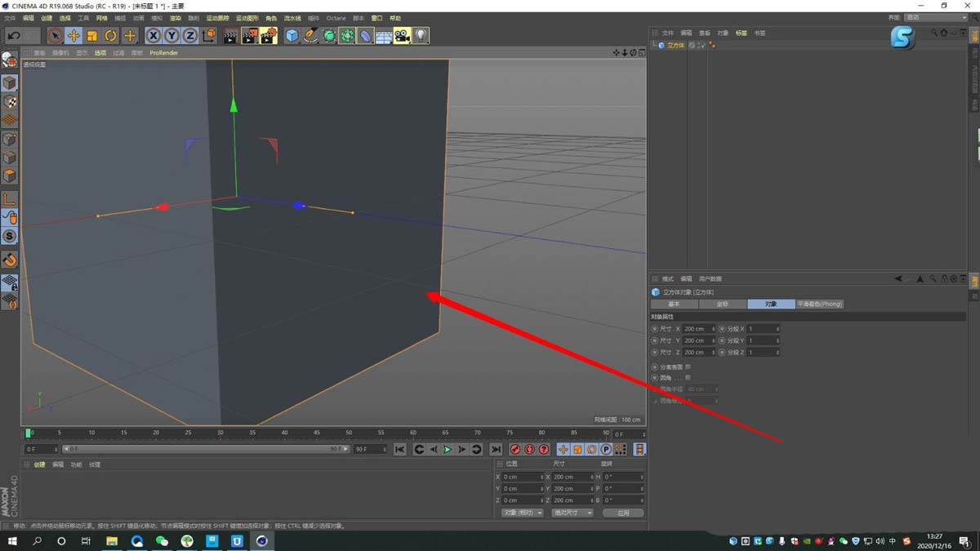Open render settings clapperboard with gear
Screen dimensions: 980x551
tap(269, 36)
